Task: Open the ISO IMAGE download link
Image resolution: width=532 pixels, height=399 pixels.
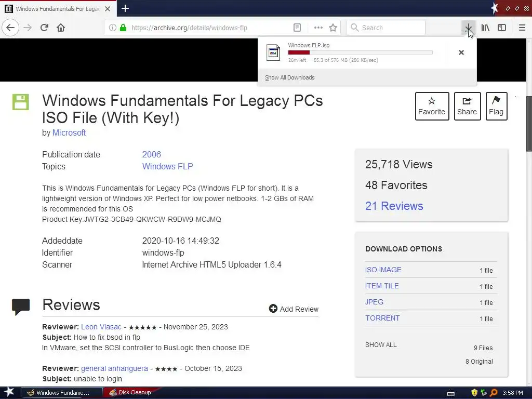Action: (x=383, y=270)
